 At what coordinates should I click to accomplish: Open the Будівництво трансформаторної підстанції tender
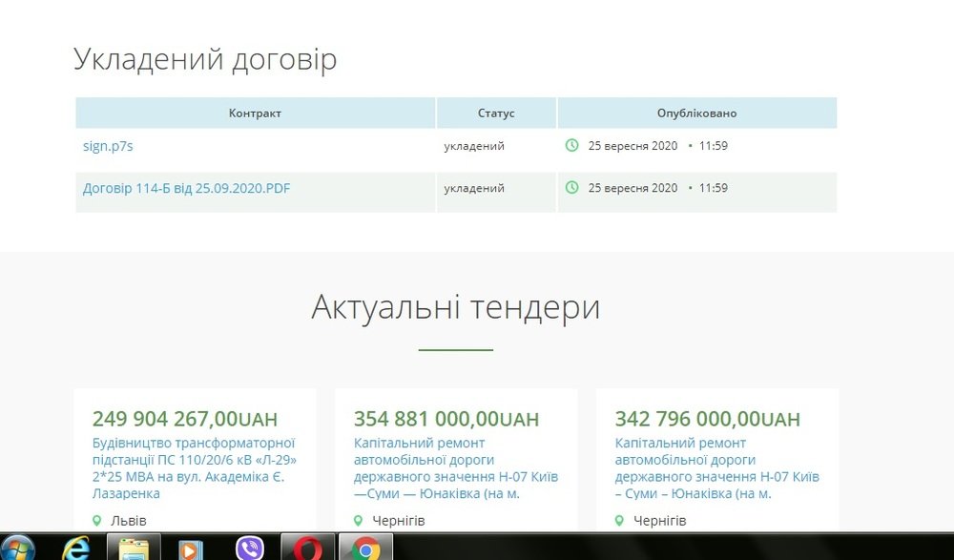pyautogui.click(x=194, y=468)
